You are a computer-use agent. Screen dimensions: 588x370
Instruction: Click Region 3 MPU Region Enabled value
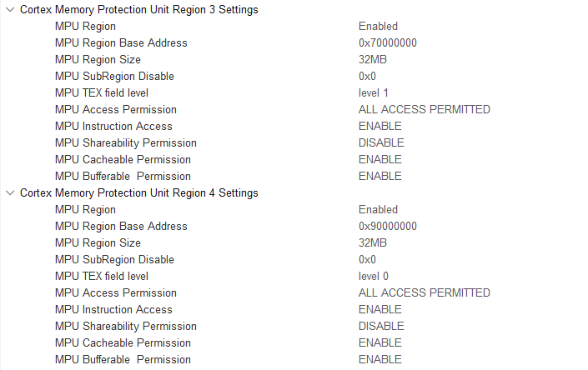point(378,27)
